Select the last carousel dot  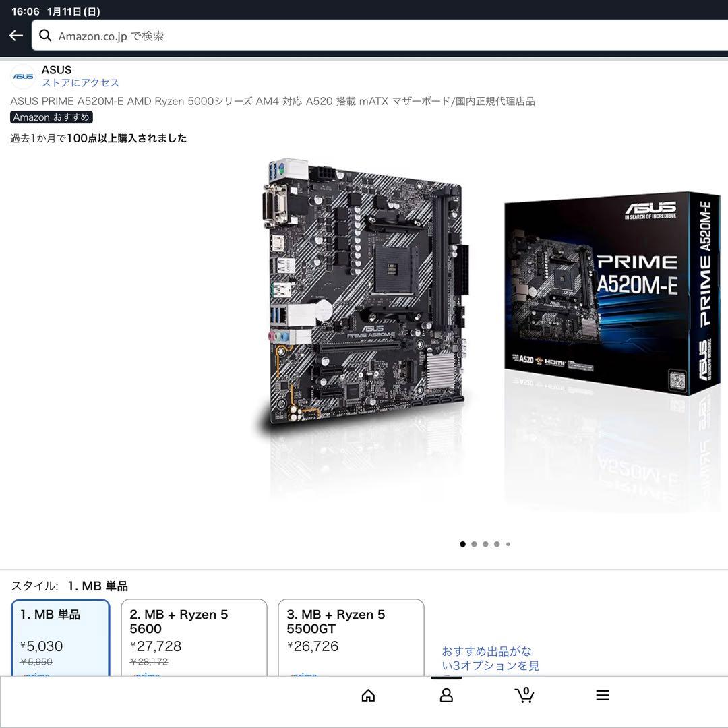pos(508,543)
